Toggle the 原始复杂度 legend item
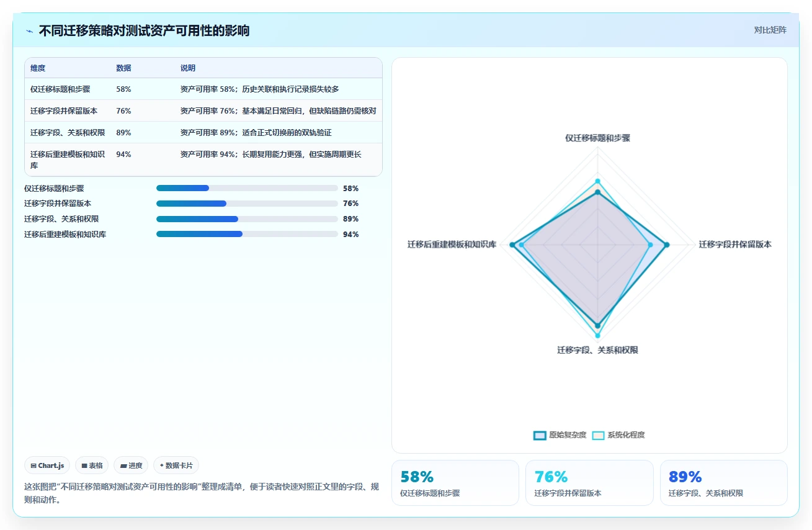Image resolution: width=812 pixels, height=530 pixels. [560, 435]
